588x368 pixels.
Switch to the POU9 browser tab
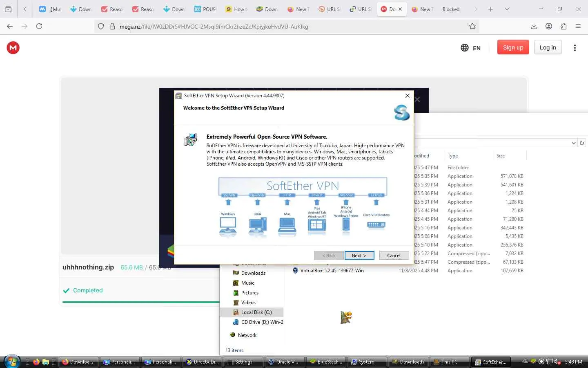pos(205,9)
